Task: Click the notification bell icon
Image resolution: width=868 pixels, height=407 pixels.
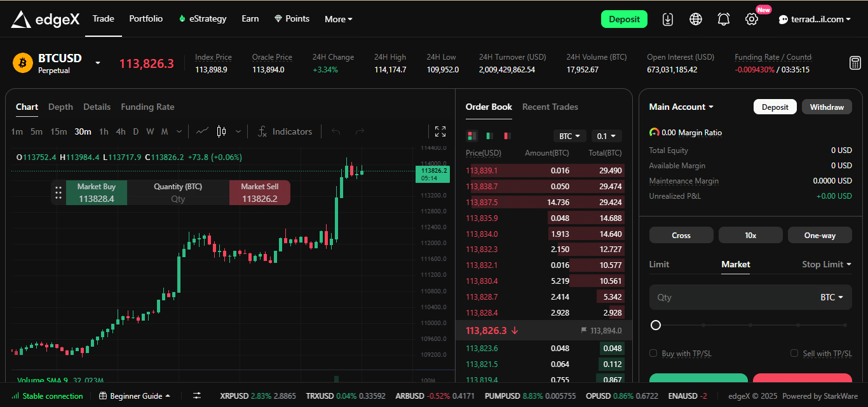Action: click(x=724, y=19)
